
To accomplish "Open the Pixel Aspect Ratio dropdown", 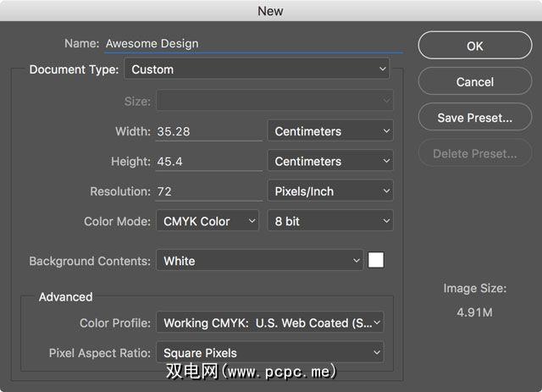I will point(270,353).
